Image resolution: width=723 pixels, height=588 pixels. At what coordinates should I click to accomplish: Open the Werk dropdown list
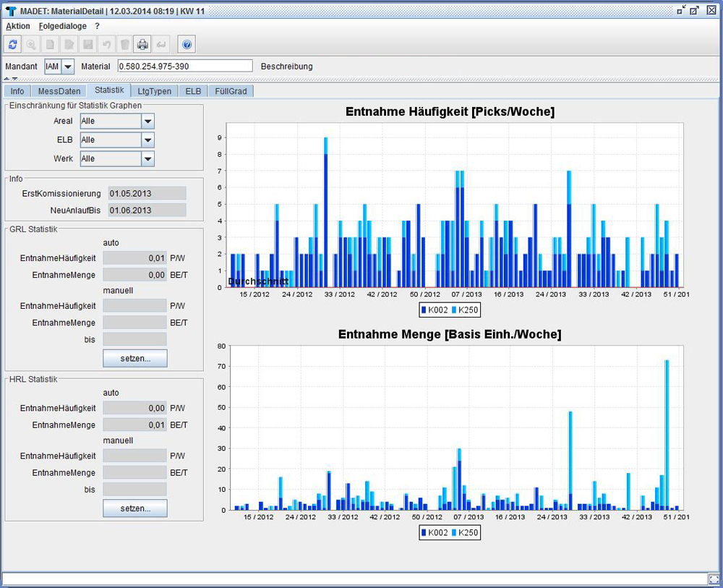(147, 158)
